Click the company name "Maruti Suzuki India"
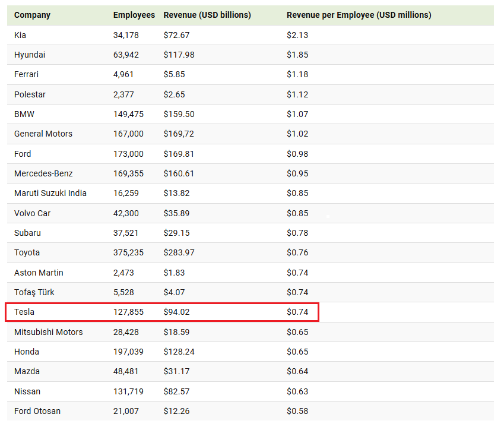This screenshot has width=504, height=430. click(50, 193)
